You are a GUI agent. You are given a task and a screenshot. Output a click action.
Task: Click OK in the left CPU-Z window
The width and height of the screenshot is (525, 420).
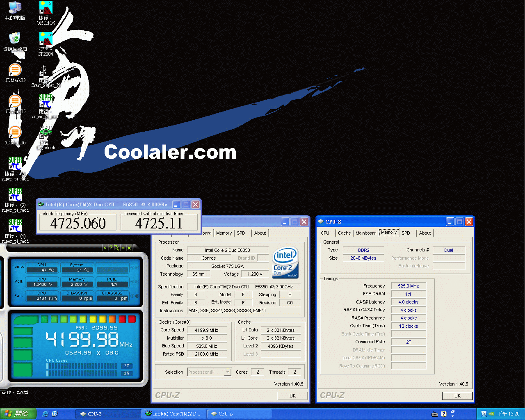click(292, 396)
